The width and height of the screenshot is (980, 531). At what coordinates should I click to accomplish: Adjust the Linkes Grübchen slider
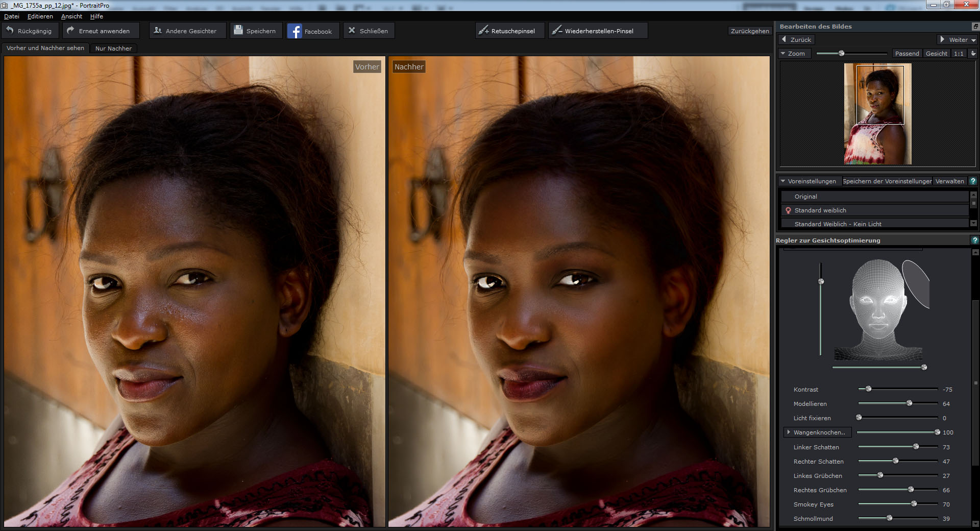point(880,475)
